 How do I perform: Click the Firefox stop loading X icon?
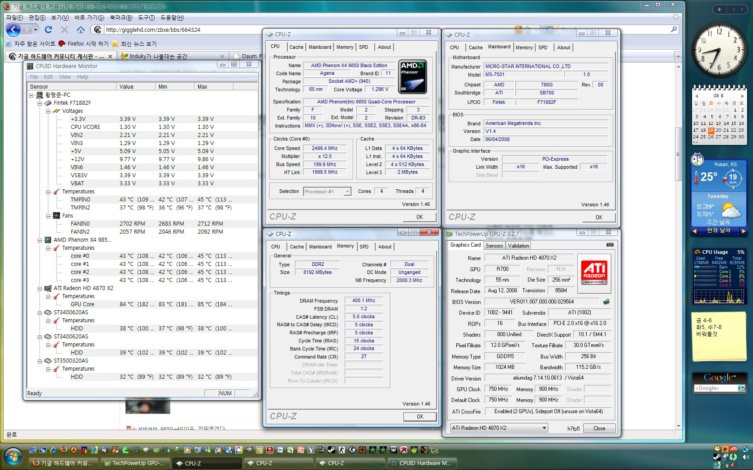64,30
